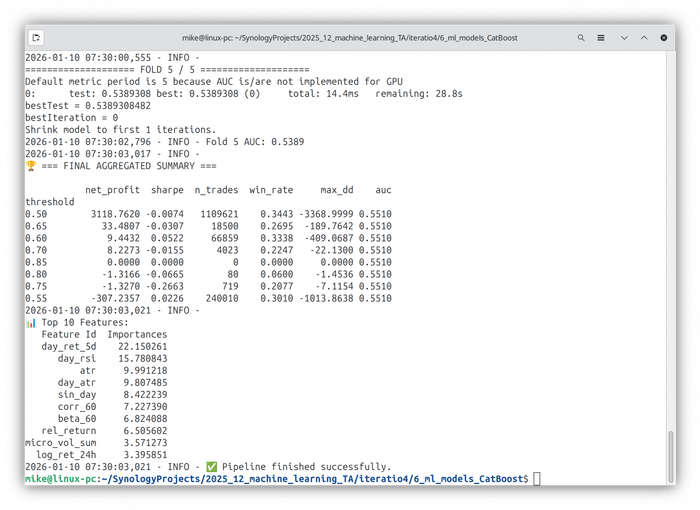This screenshot has width=700, height=510.
Task: Open a new terminal tab
Action: [x=37, y=38]
